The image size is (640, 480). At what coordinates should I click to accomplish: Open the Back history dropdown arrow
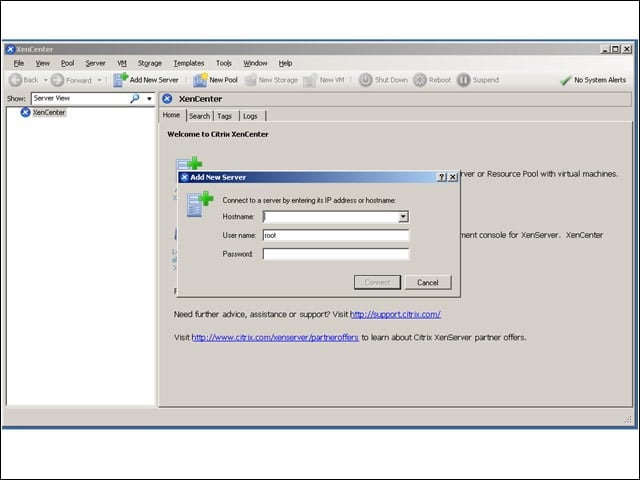tap(46, 80)
